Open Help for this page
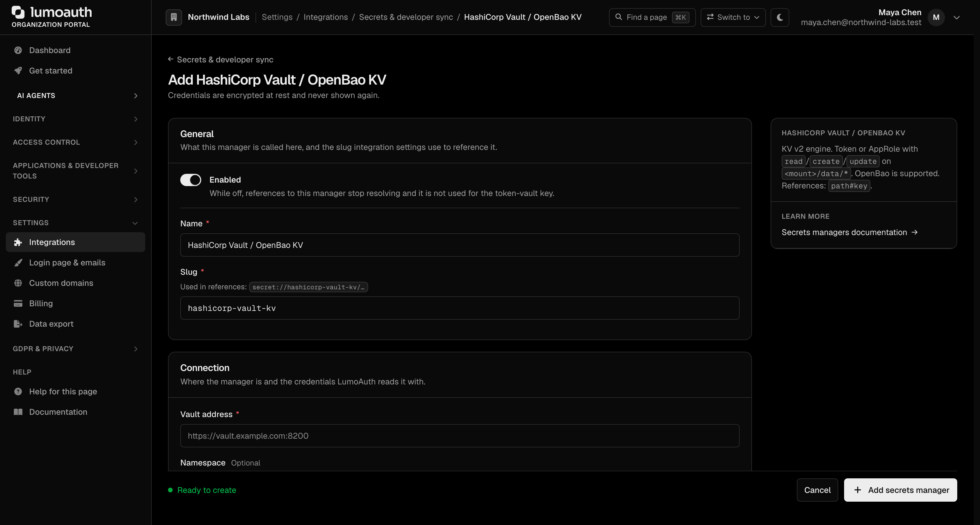 point(75,391)
